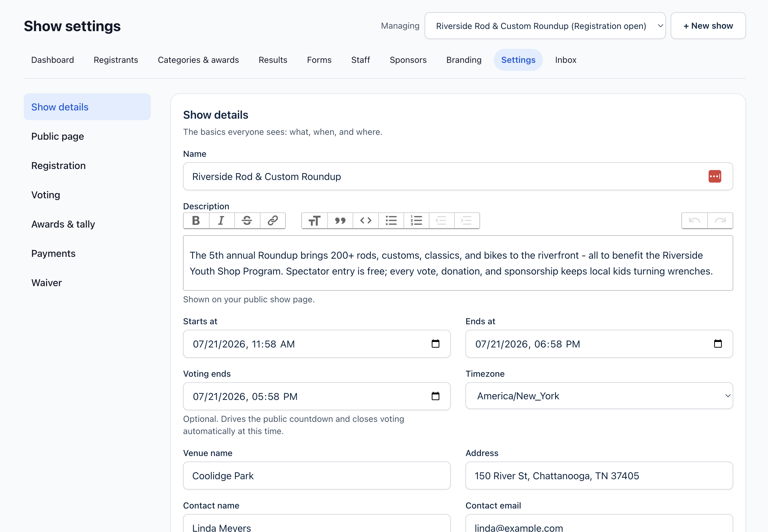Open the Registrants tab
768x532 pixels.
tap(116, 60)
